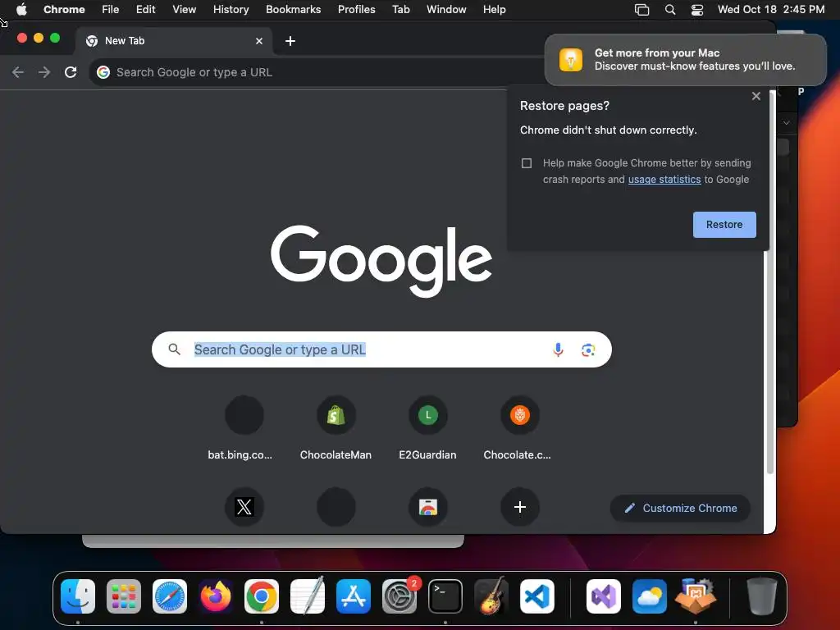Open System Settings from the Dock
The image size is (840, 630).
[399, 596]
